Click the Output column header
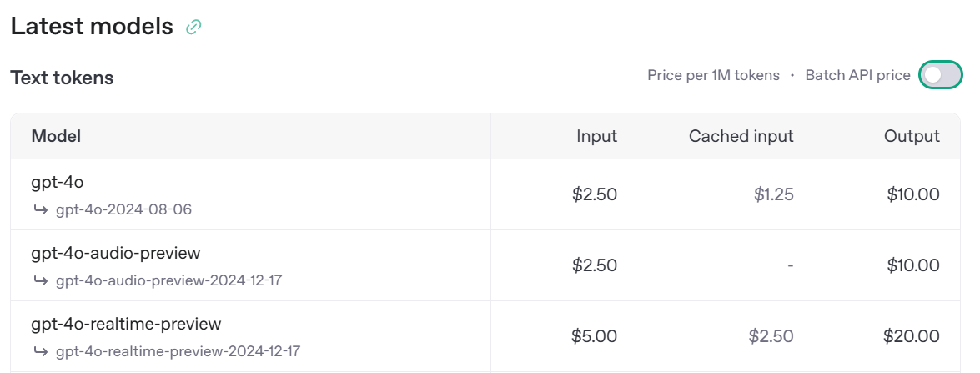This screenshot has height=373, width=980. click(x=912, y=136)
